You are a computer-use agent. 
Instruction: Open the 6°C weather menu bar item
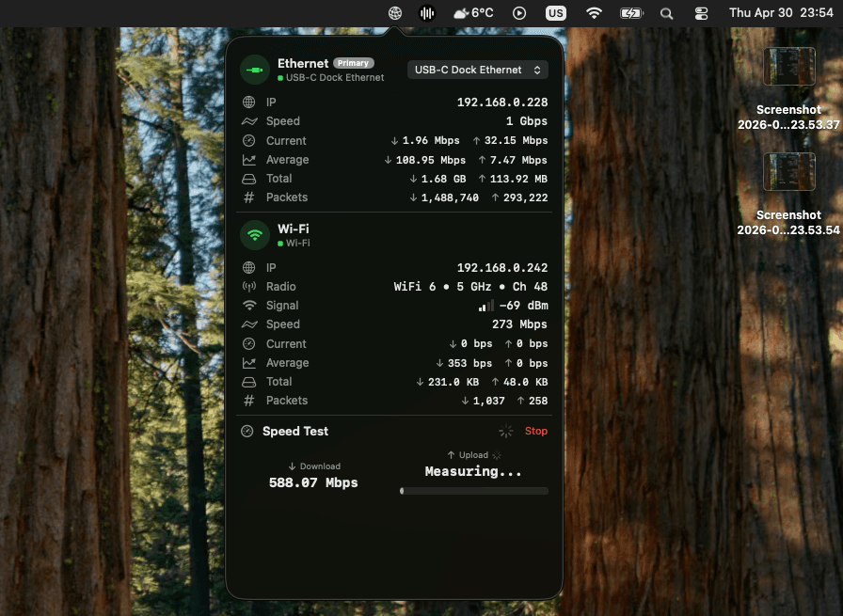(x=473, y=13)
